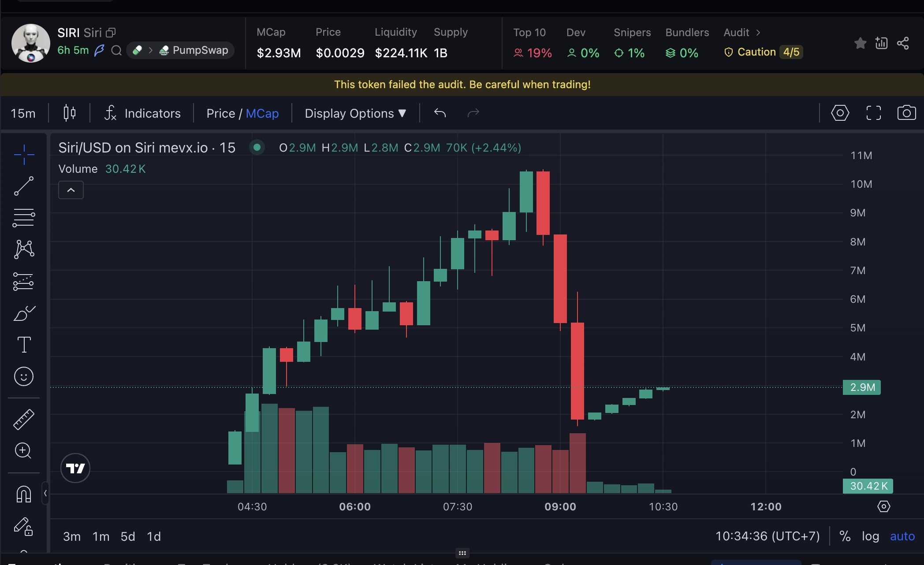
Task: Click the SIRI token avatar image
Action: [x=30, y=43]
